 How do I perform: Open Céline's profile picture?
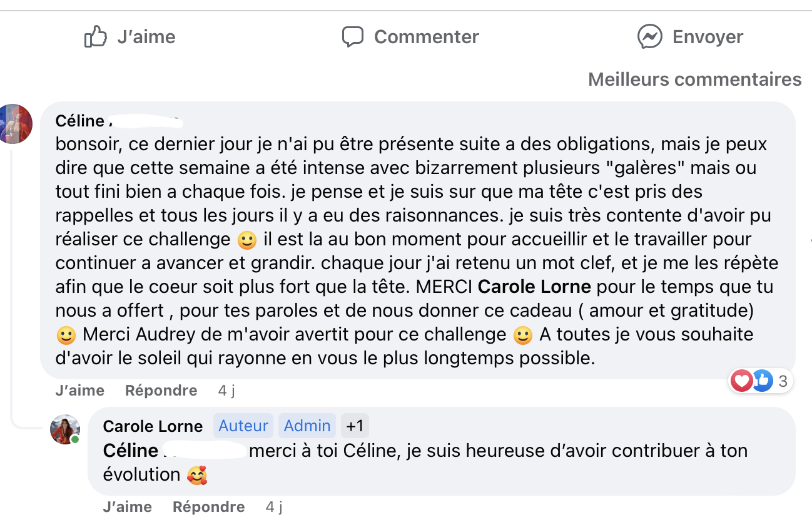(15, 123)
